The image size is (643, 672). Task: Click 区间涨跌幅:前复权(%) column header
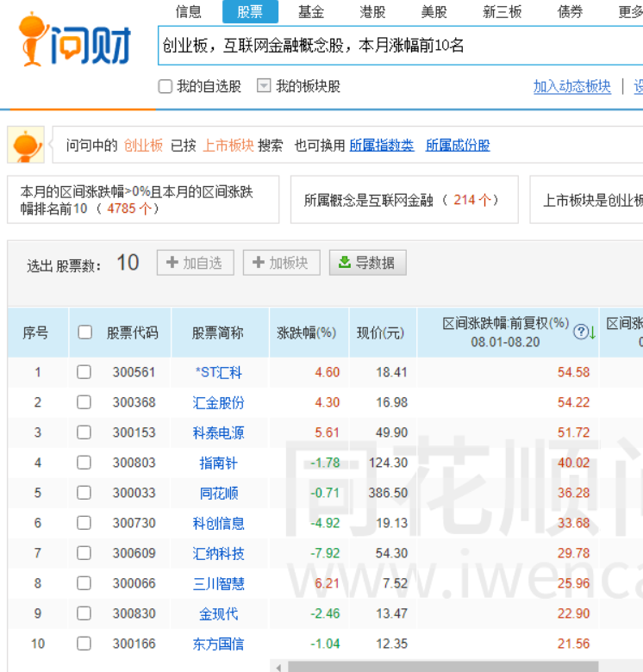pyautogui.click(x=506, y=333)
